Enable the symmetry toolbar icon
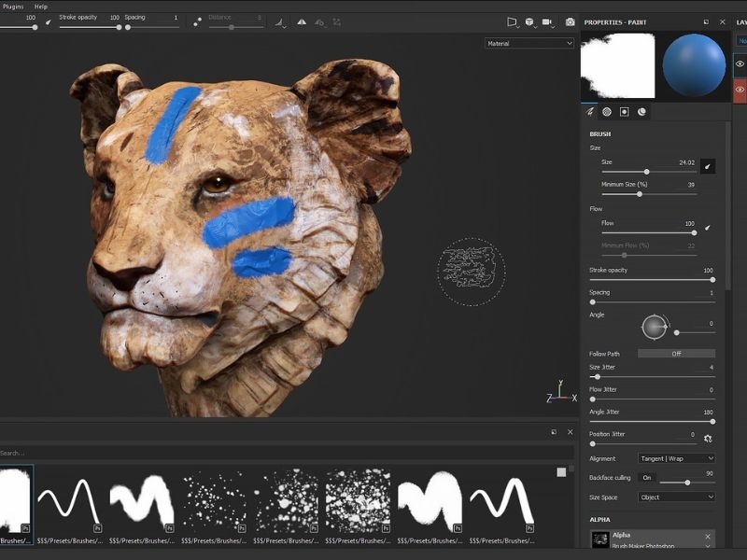The image size is (747, 560). tap(302, 21)
